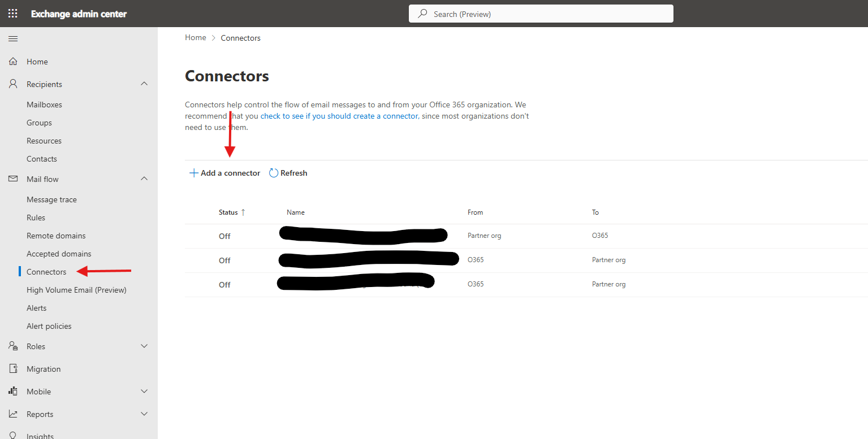Image resolution: width=868 pixels, height=439 pixels.
Task: Open the app launcher waffle icon
Action: pos(12,14)
